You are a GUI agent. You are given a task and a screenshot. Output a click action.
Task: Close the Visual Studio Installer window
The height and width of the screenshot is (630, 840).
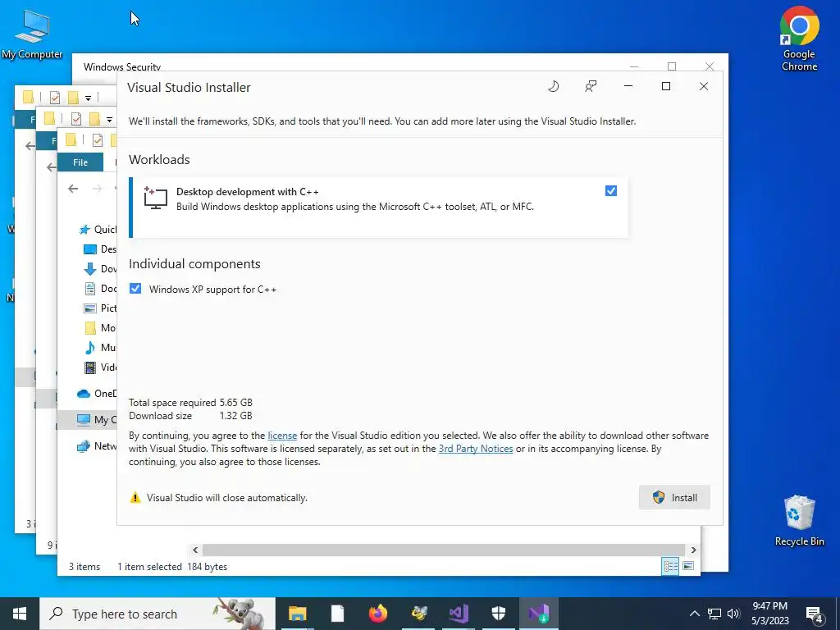click(703, 86)
